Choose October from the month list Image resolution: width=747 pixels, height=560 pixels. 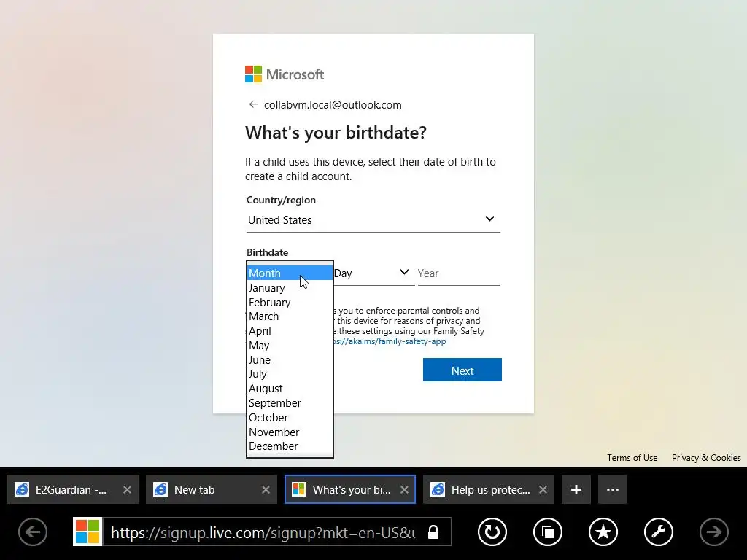(290, 418)
